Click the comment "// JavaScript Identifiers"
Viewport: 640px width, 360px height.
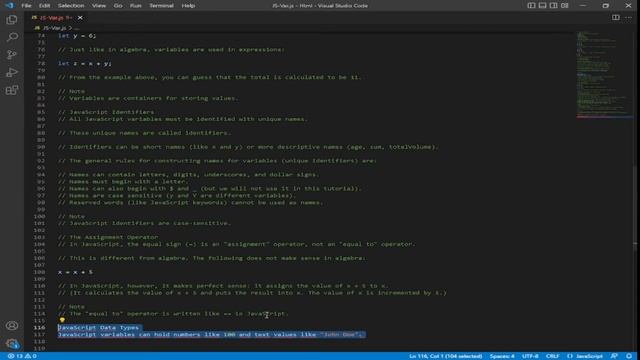[x=106, y=112]
